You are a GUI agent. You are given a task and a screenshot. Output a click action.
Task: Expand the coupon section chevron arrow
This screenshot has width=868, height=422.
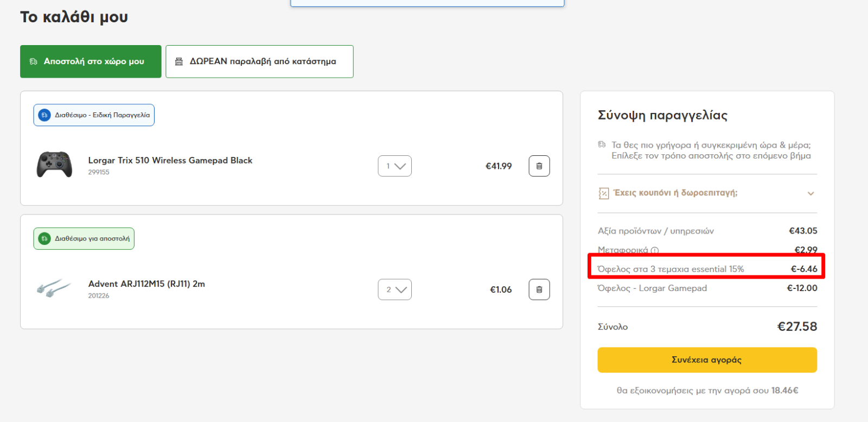(810, 193)
